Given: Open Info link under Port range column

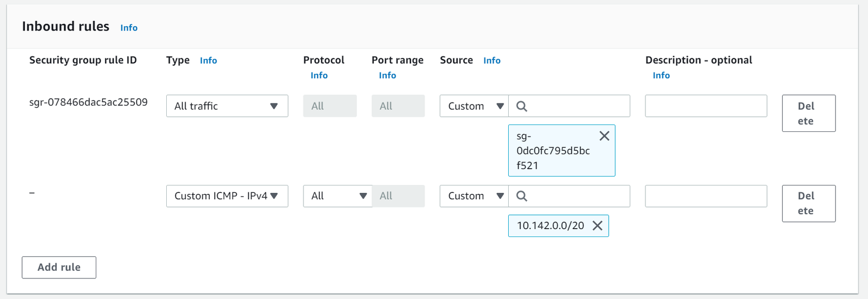Looking at the screenshot, I should pyautogui.click(x=387, y=76).
